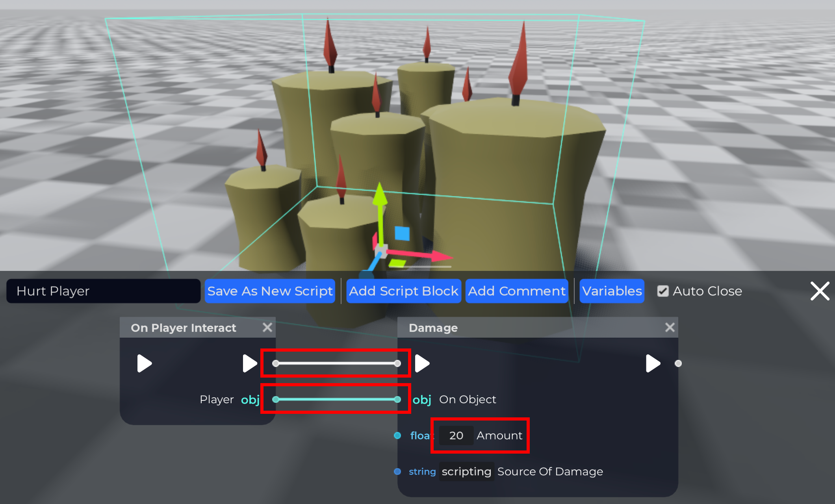This screenshot has height=504, width=835.
Task: Open the Variables panel
Action: tap(612, 291)
